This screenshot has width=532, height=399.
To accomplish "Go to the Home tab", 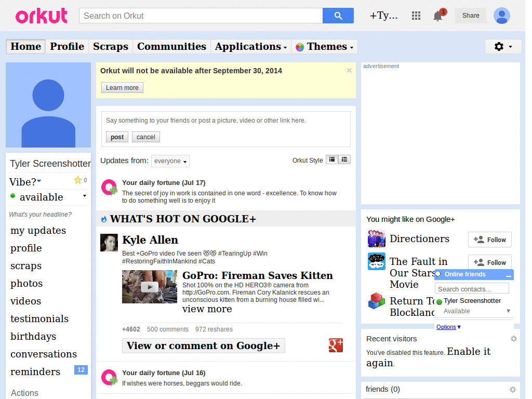I will 26,46.
